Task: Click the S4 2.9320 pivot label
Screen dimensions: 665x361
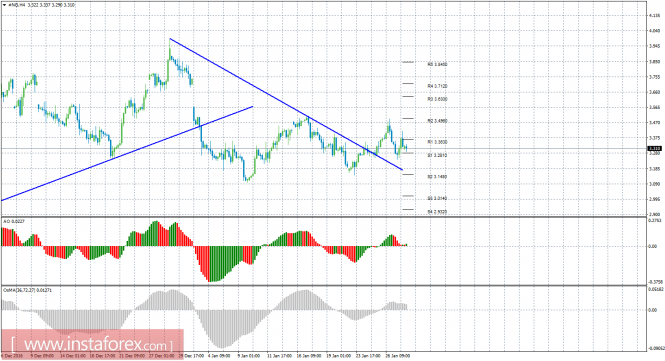Action: coord(437,212)
